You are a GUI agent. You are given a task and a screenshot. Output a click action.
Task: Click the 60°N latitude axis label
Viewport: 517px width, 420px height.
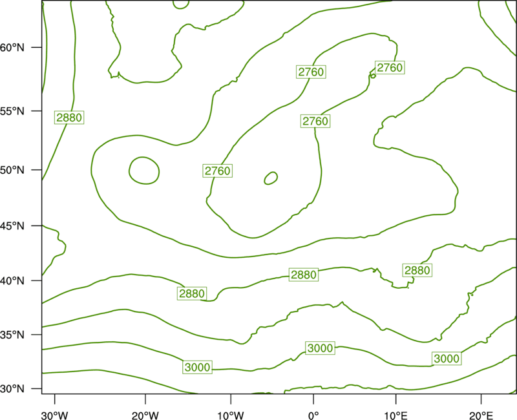click(12, 47)
